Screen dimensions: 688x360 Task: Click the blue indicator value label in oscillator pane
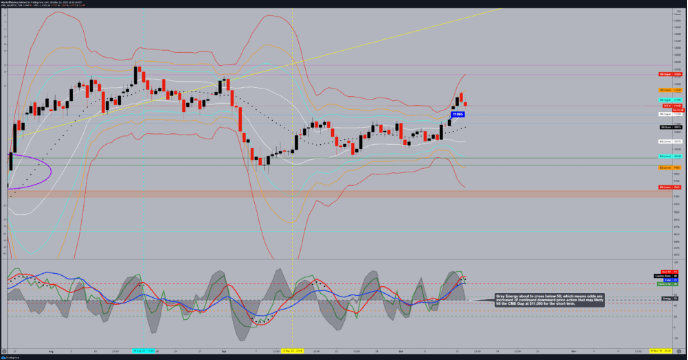click(x=670, y=280)
